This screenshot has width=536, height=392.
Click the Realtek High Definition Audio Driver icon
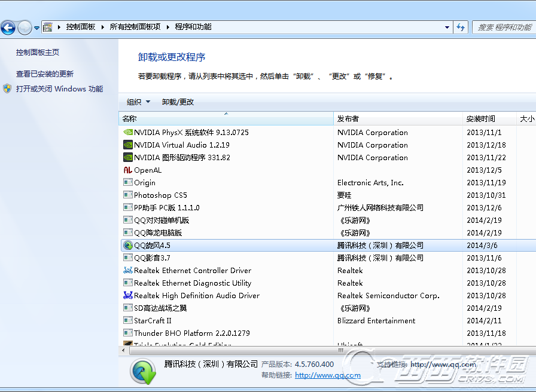click(128, 295)
